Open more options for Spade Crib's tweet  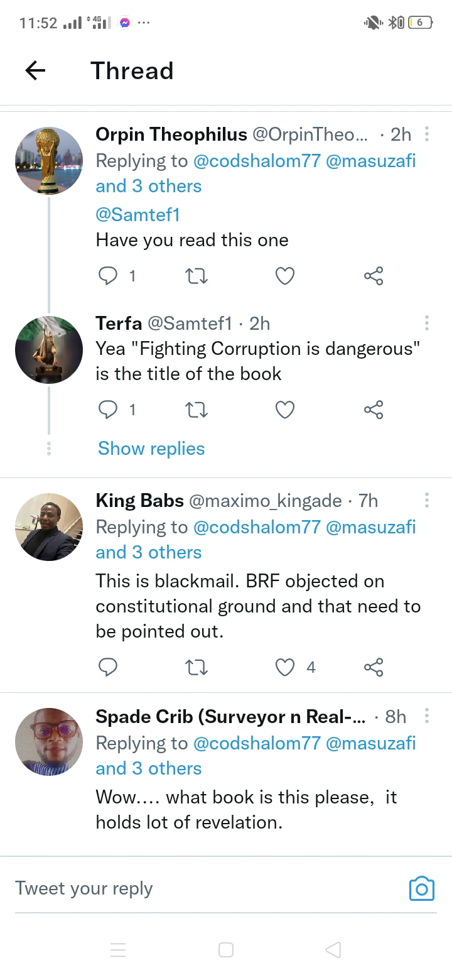pos(427,717)
